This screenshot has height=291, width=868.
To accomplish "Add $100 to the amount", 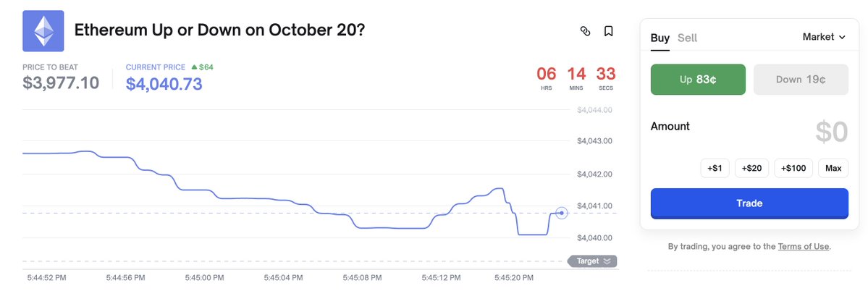I will pos(793,169).
